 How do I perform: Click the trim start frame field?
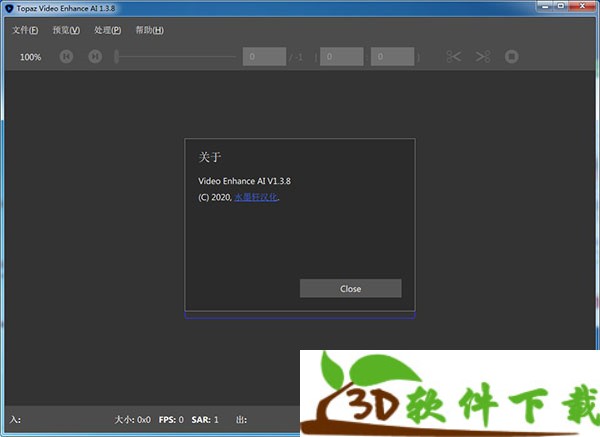coord(342,57)
